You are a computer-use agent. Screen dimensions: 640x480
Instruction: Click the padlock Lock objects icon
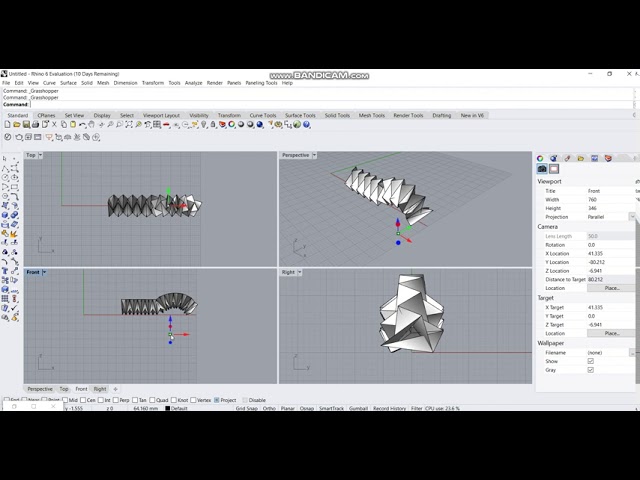[213, 124]
